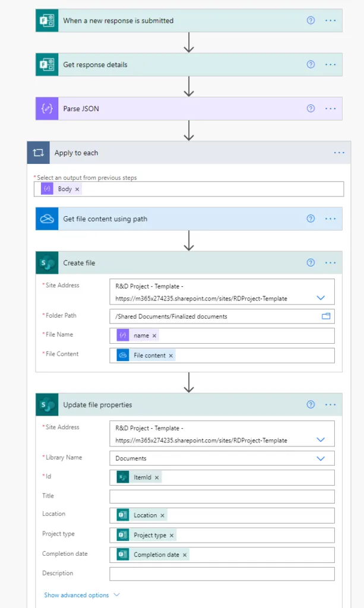Expand Get file content using path card

coord(189,218)
